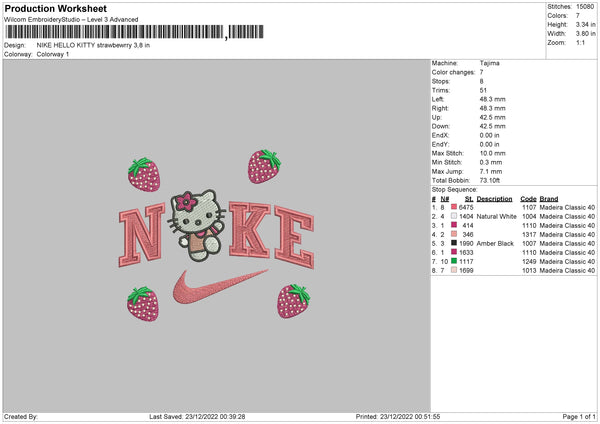Select the embroidered letter N

click(x=142, y=235)
